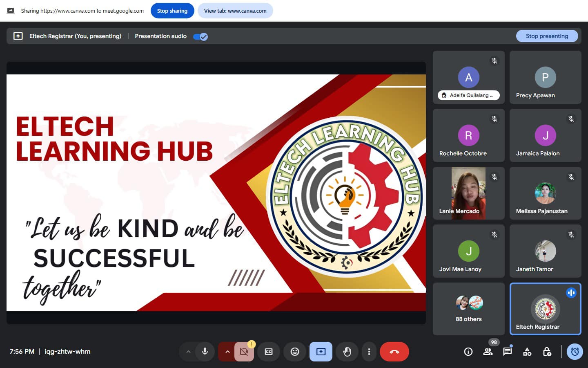588x368 pixels.
Task: Turn on the camera button
Action: click(x=244, y=352)
